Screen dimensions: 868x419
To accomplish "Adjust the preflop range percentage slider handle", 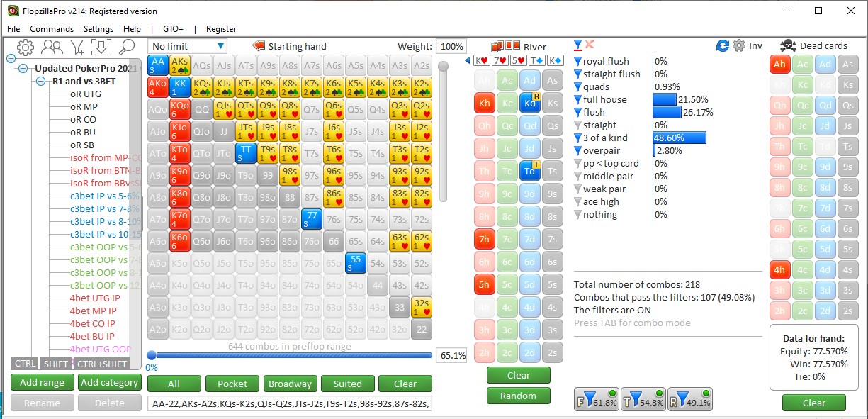I will click(152, 355).
